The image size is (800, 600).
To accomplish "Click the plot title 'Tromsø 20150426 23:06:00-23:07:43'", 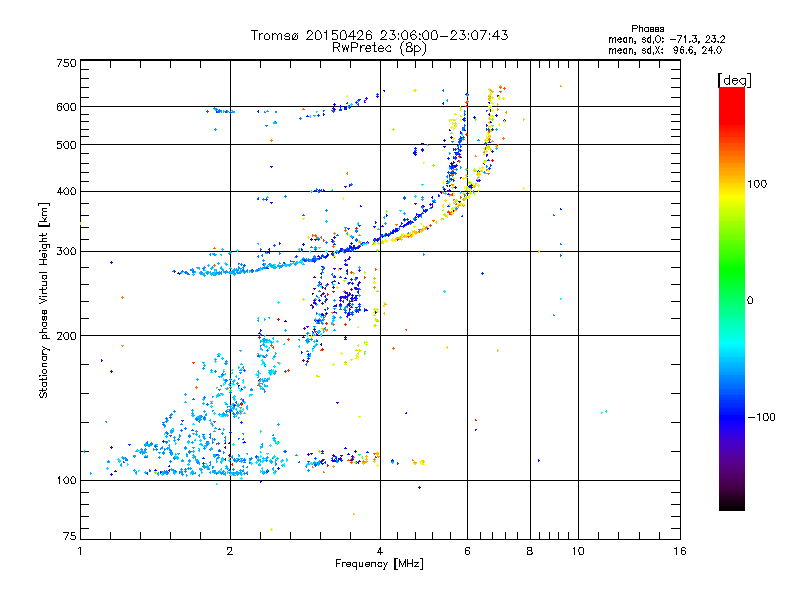I will coord(379,35).
